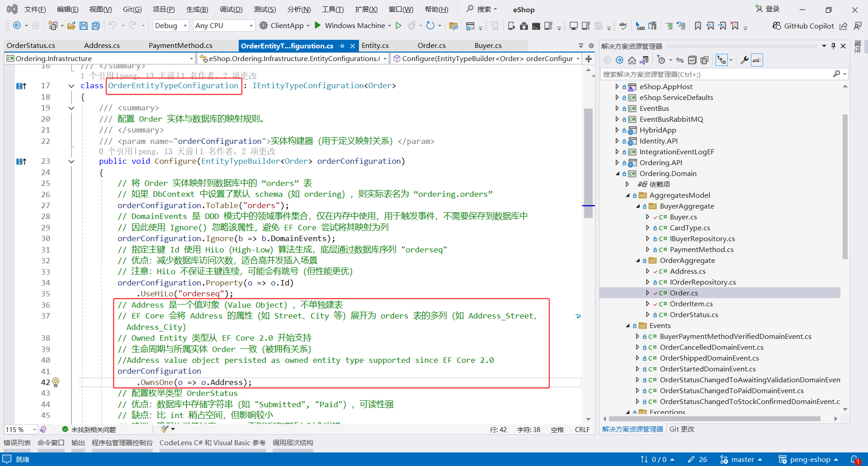
Task: Click the editor vertical scrollbar thumb
Action: (x=588, y=163)
